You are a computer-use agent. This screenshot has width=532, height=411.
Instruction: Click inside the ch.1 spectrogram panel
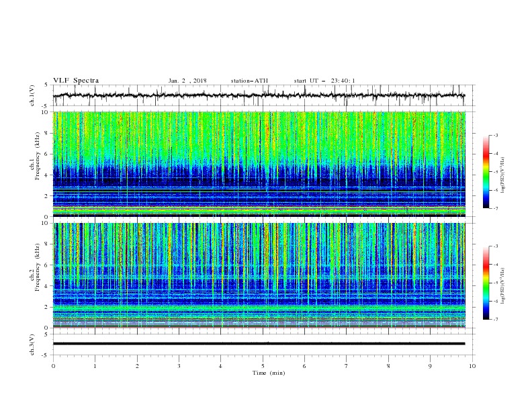(x=259, y=164)
